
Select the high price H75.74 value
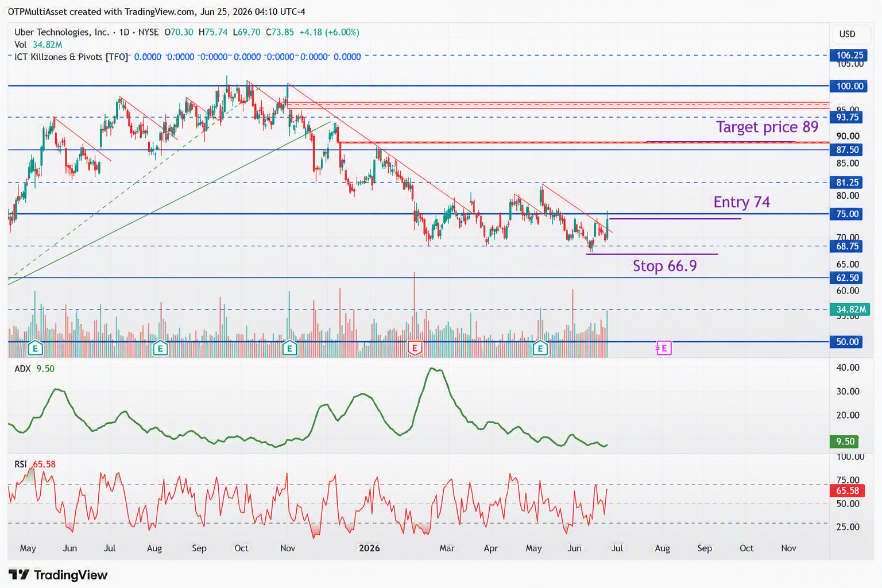[x=213, y=32]
